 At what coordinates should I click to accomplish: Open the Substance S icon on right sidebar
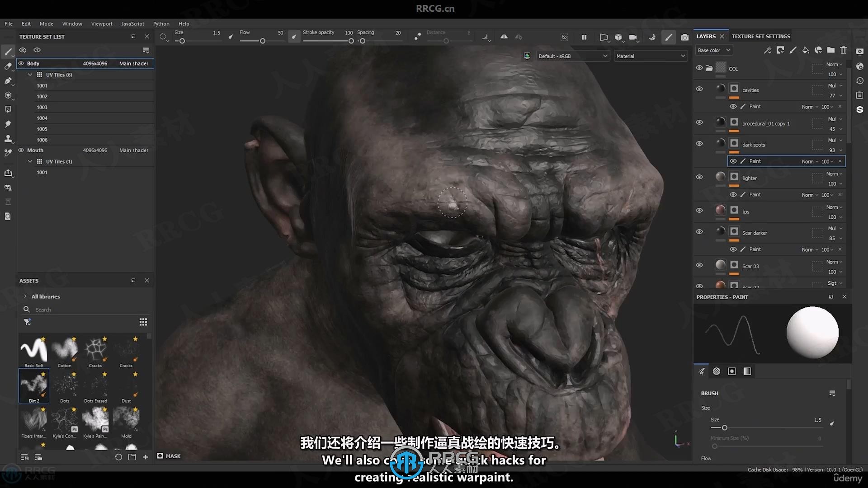(x=860, y=110)
